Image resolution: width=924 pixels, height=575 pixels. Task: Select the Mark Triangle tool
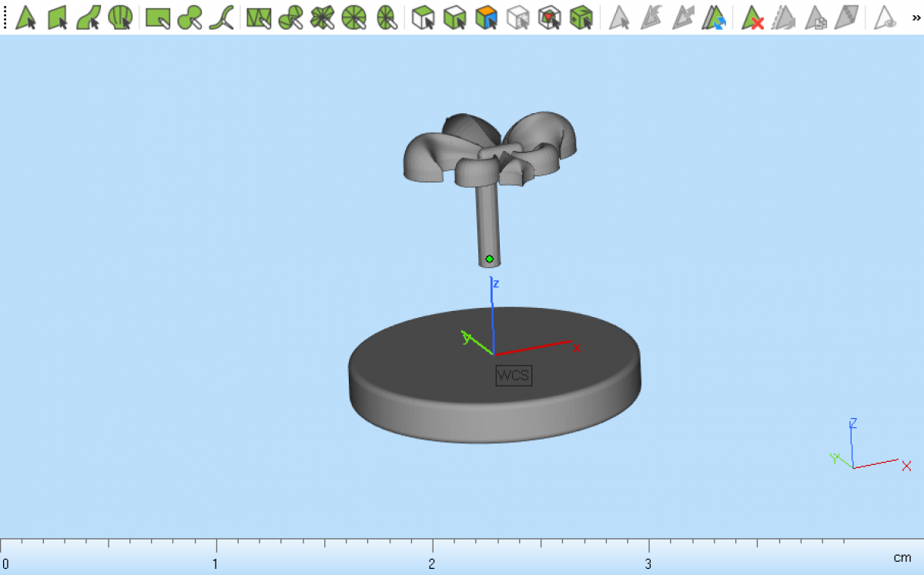pos(25,17)
